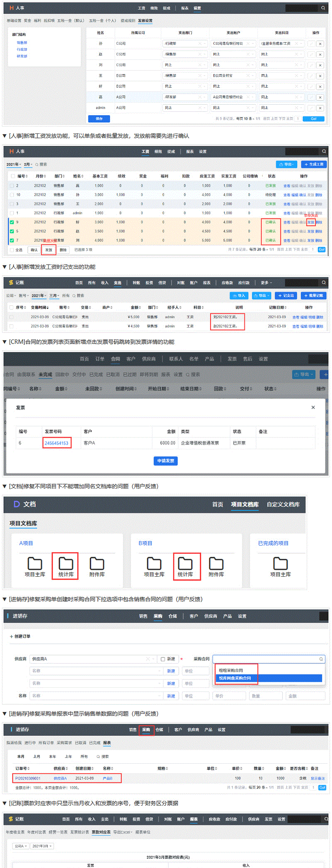Check the 新建 checkbox next to 供应商
The width and height of the screenshot is (332, 868).
(163, 659)
